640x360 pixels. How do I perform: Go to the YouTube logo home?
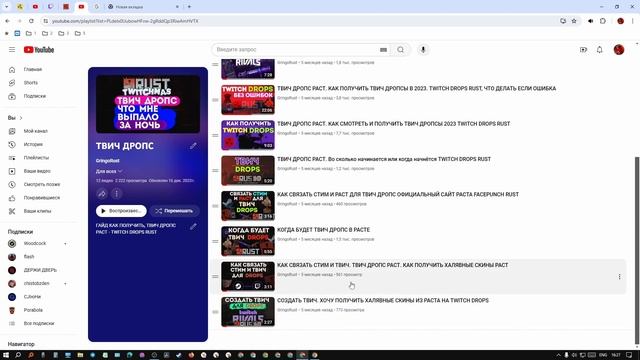click(39, 49)
